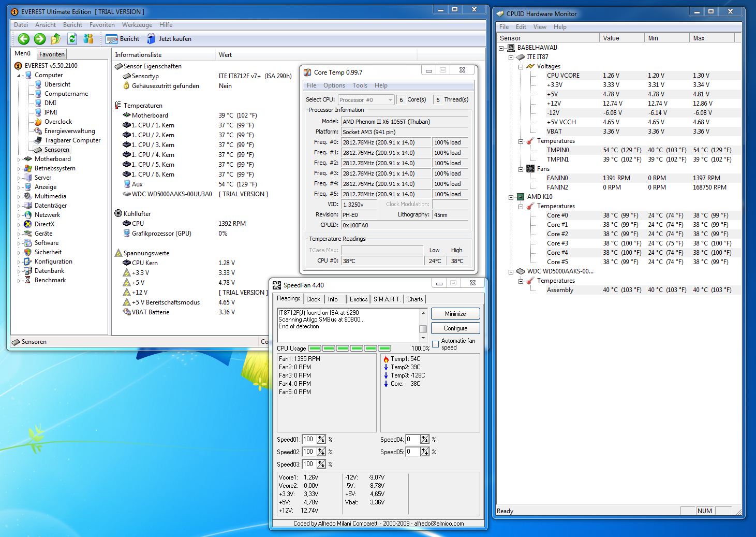Open Options menu in Core Temp
The height and width of the screenshot is (537, 756).
point(334,85)
